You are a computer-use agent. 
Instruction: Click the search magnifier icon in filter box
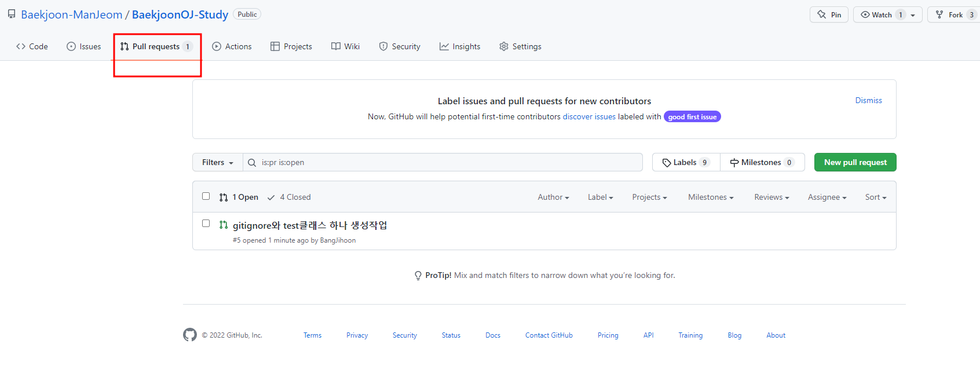point(252,163)
